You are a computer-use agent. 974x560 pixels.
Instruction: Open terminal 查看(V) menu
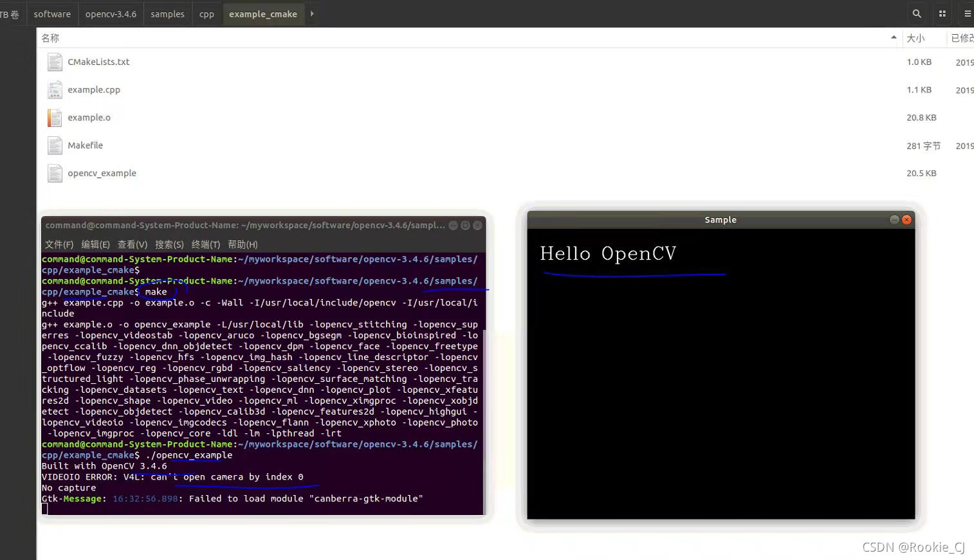pos(132,244)
